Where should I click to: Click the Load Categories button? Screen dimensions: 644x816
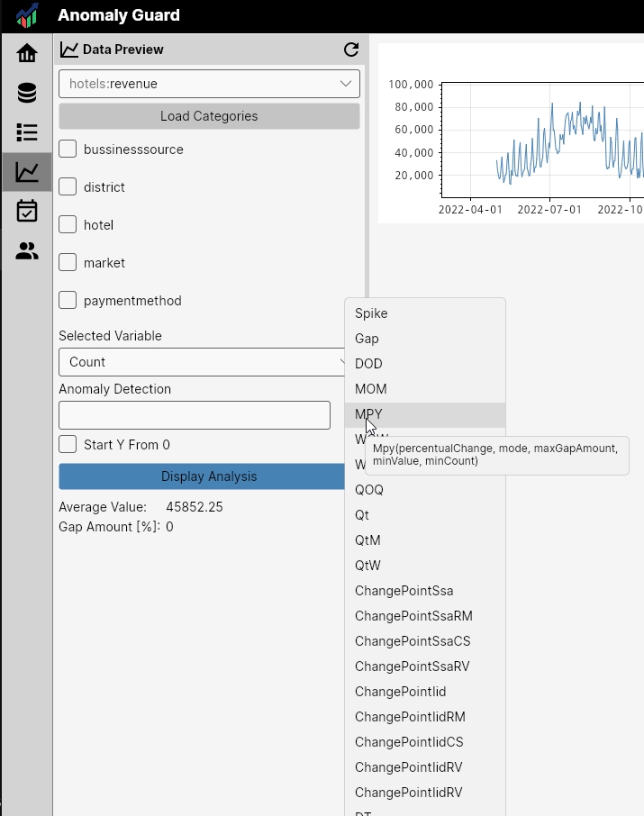209,116
